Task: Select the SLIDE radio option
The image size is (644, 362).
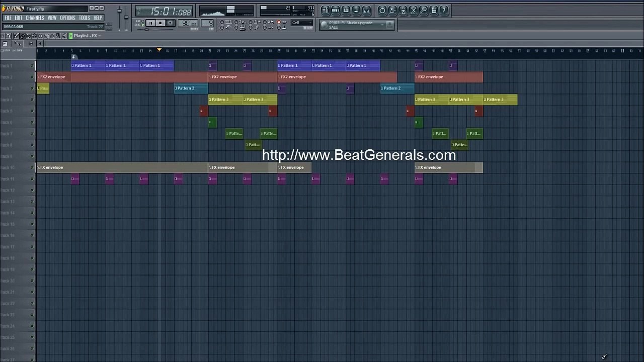Action: tap(14, 50)
